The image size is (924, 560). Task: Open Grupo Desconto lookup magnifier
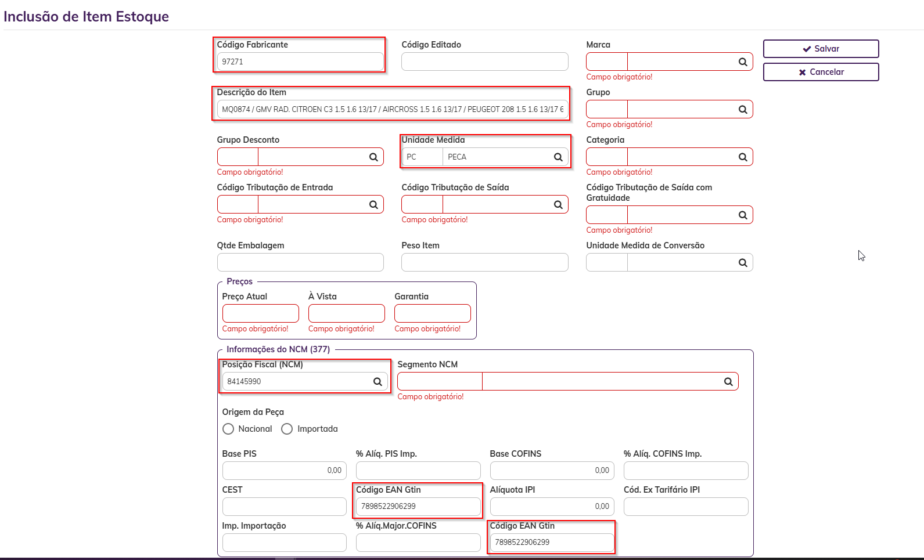tap(373, 157)
